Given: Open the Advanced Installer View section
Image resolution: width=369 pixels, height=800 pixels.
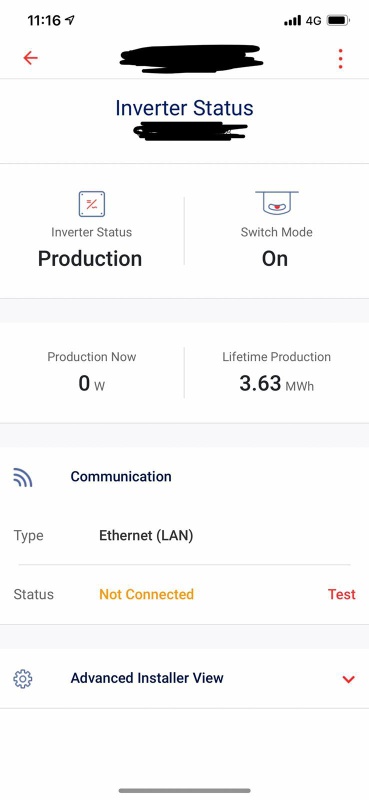Looking at the screenshot, I should (x=184, y=679).
